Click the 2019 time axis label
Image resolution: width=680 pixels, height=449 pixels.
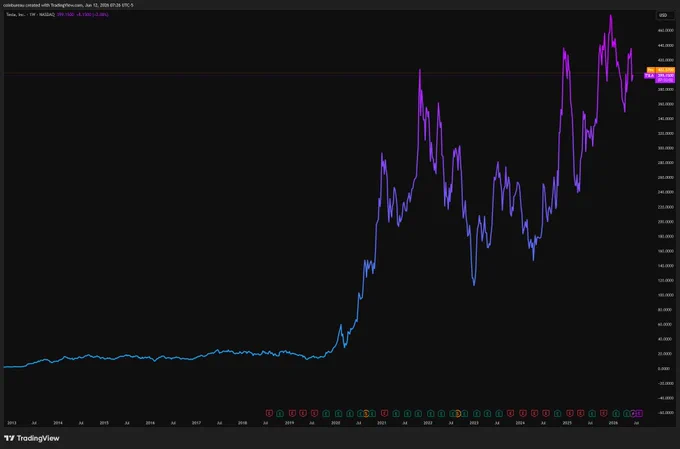coord(289,423)
